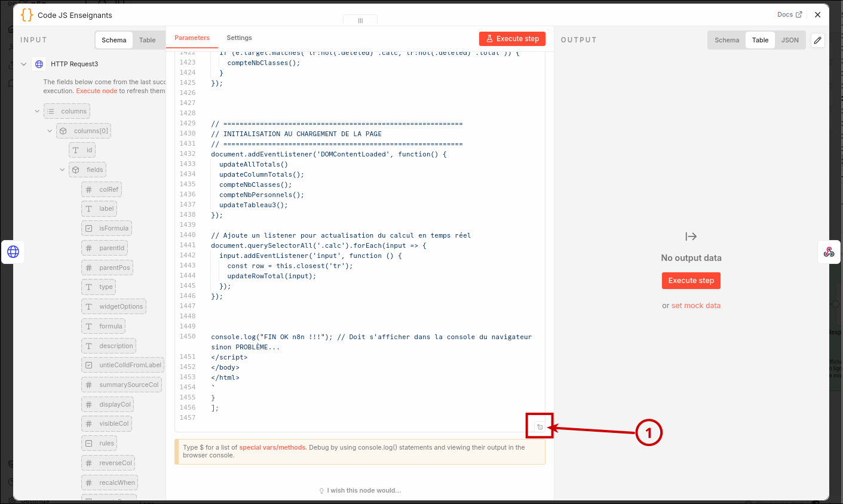Image resolution: width=843 pixels, height=504 pixels.
Task: Select the isFormula boolean field
Action: [106, 228]
